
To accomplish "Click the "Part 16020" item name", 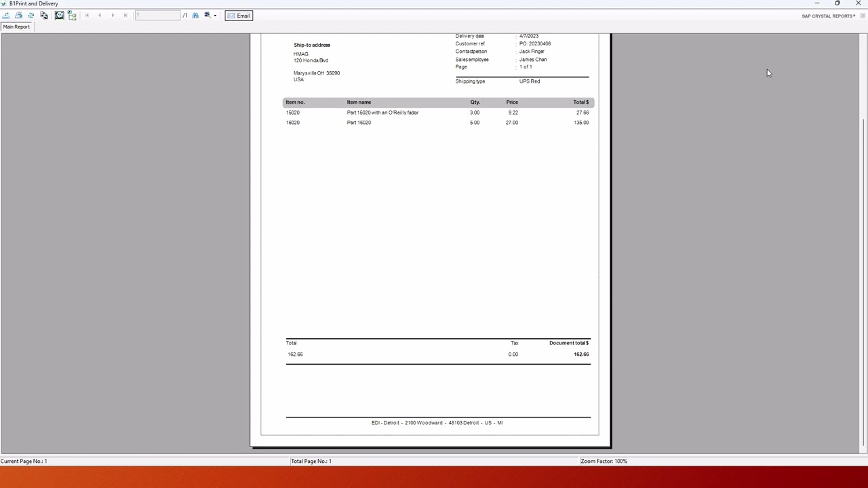I will (359, 123).
